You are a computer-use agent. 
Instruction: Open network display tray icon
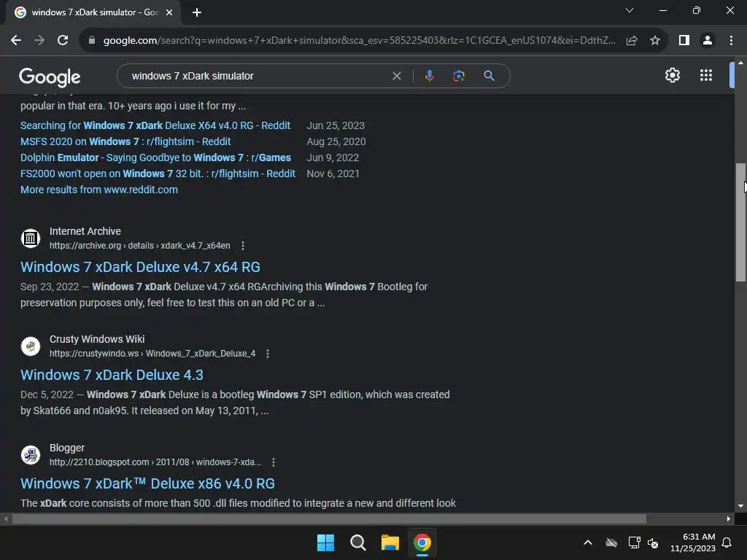(634, 542)
